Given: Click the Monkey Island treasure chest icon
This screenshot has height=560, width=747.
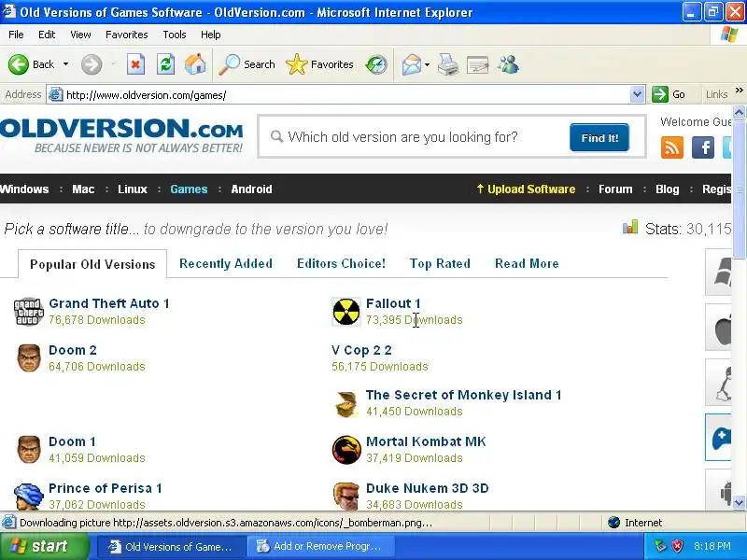Looking at the screenshot, I should [x=346, y=404].
